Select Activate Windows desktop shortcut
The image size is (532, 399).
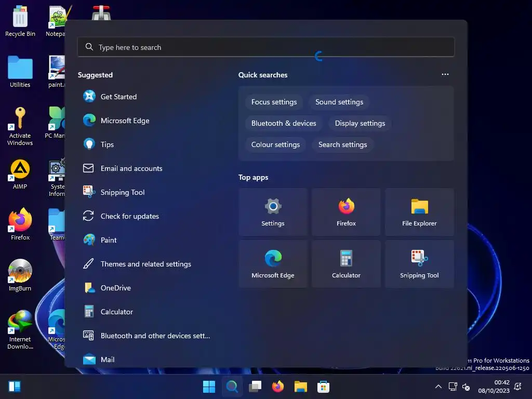pyautogui.click(x=20, y=126)
